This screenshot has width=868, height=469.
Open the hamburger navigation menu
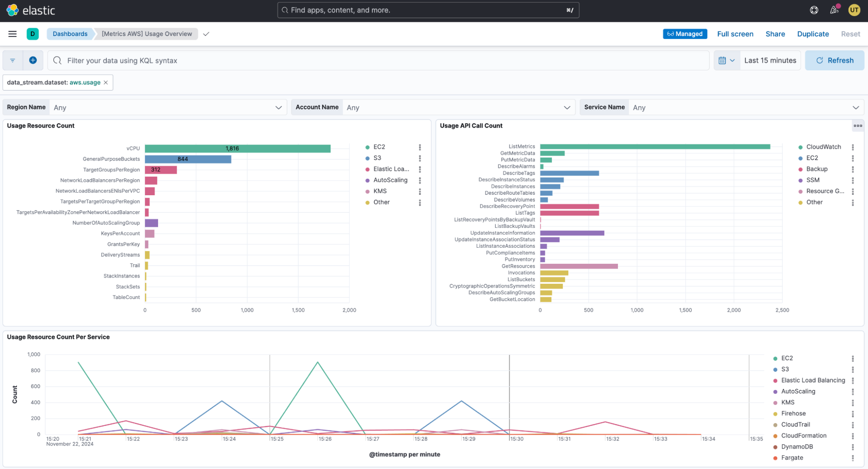click(x=13, y=34)
